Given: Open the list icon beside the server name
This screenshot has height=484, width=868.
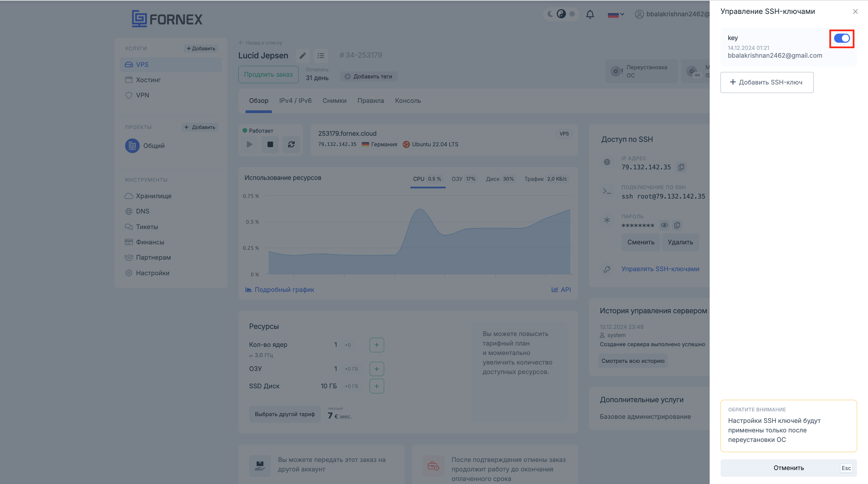Looking at the screenshot, I should pyautogui.click(x=321, y=55).
